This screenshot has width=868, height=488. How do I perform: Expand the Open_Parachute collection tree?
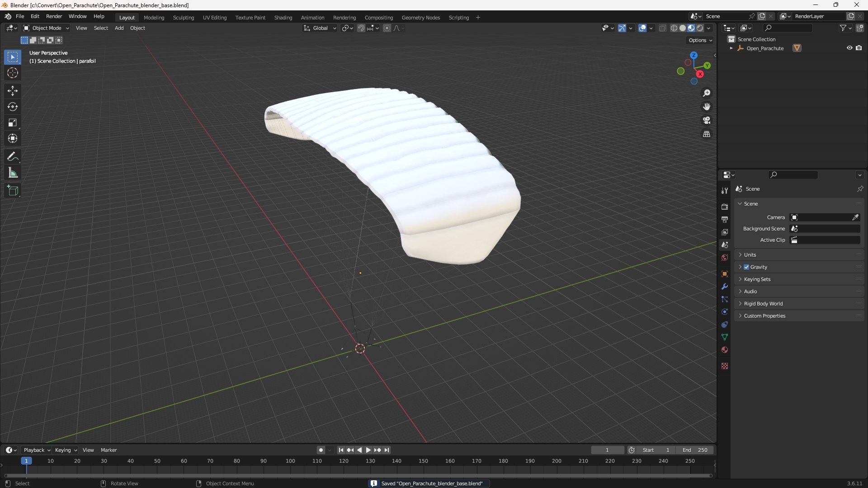[x=731, y=48]
